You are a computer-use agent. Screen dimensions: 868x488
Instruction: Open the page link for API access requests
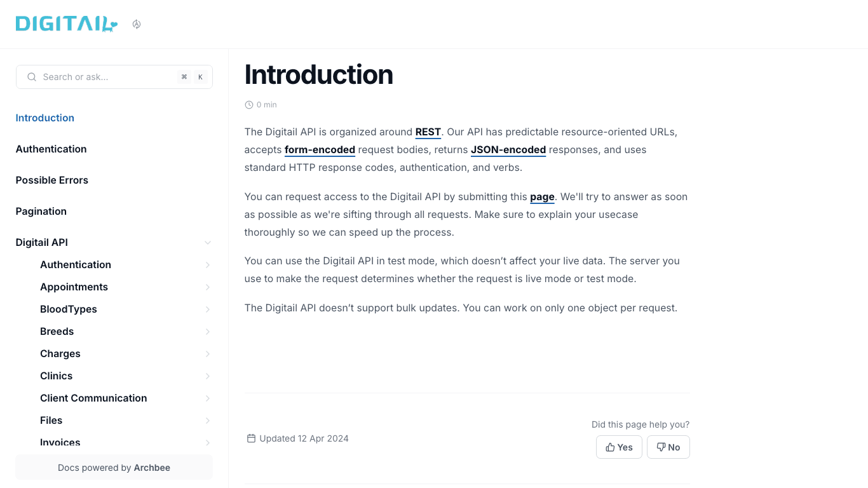click(542, 196)
